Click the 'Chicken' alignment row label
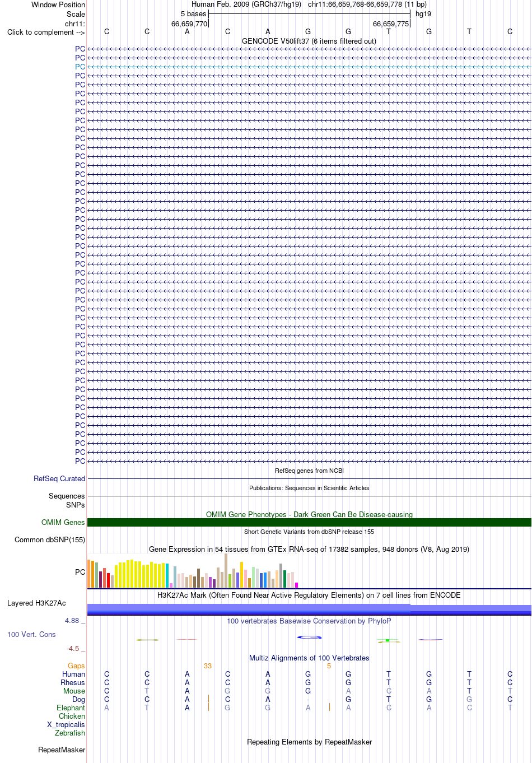Screen dimensions: 532x763 tap(72, 716)
